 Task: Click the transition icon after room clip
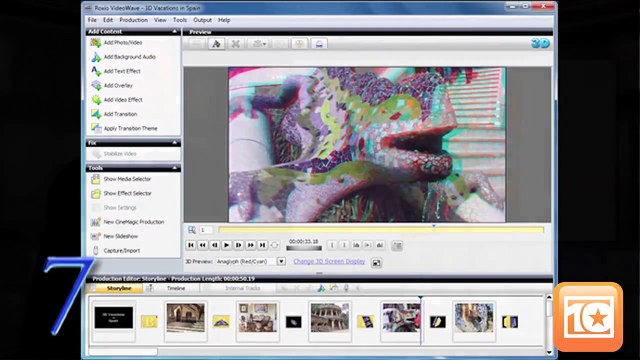[x=293, y=322]
